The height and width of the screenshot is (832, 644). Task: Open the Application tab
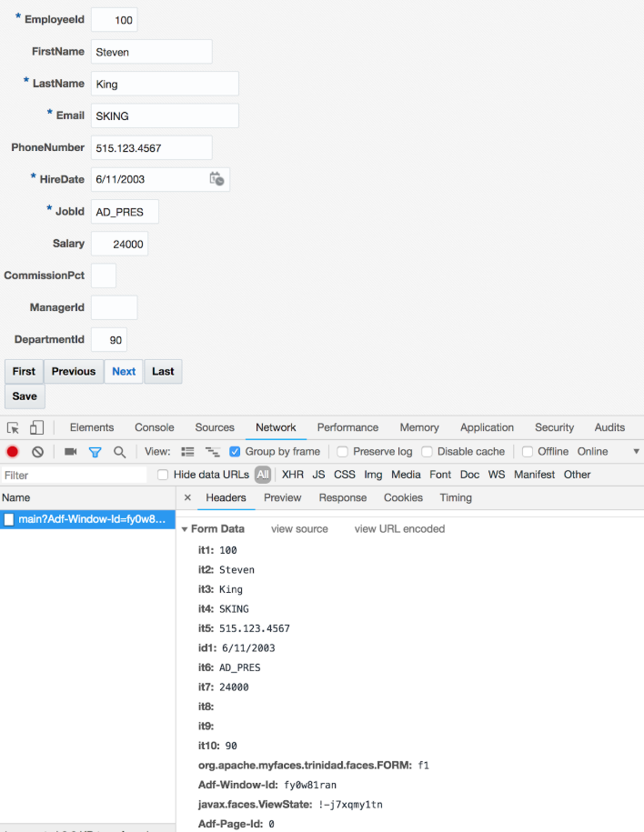coord(487,427)
